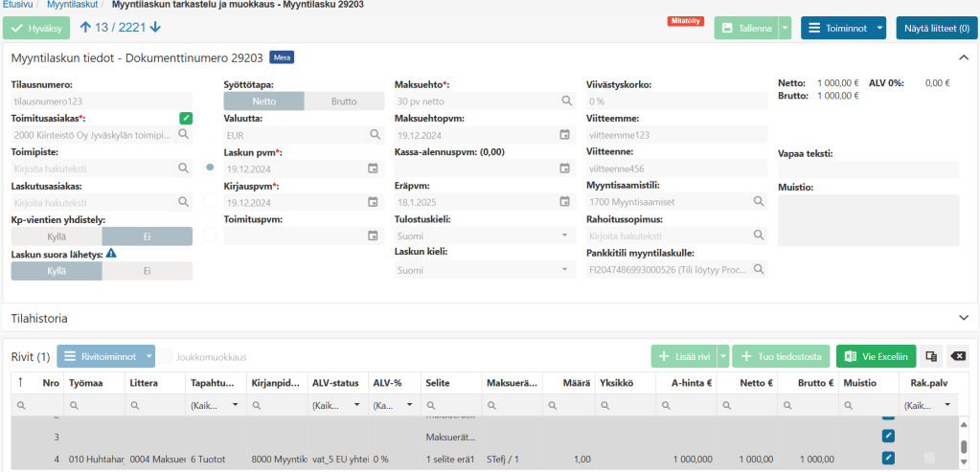Open Lisää rivi dropdown arrow
Viewport: 980px width, 472px height.
pyautogui.click(x=723, y=356)
